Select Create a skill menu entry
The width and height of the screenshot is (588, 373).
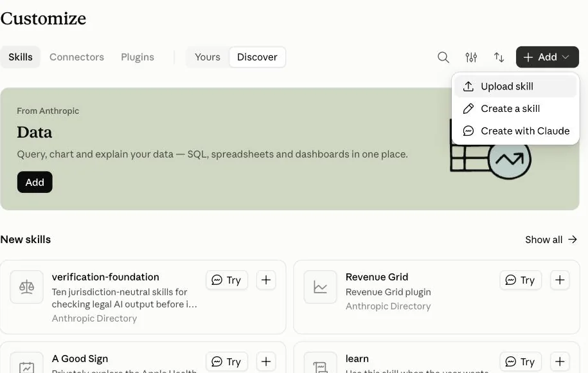click(x=515, y=109)
